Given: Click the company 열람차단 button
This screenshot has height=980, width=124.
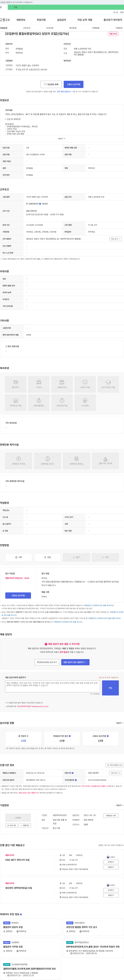Looking at the screenshot, I should [25, 826].
